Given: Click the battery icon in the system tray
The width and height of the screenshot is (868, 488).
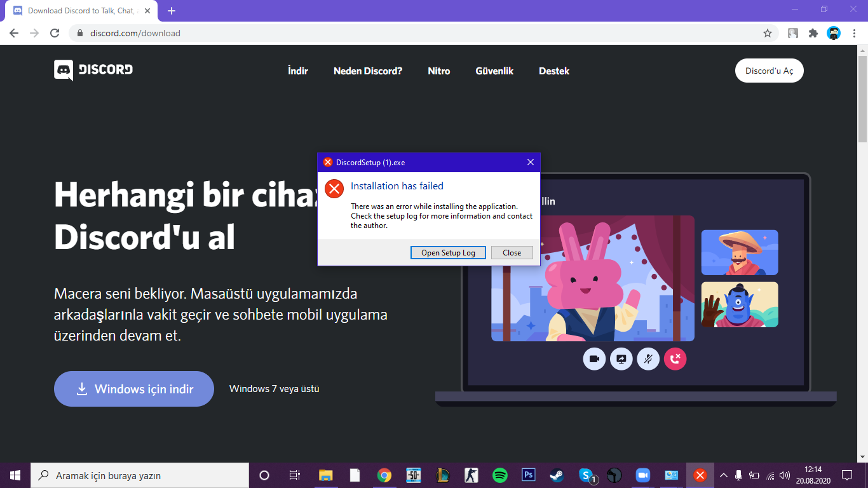Looking at the screenshot, I should tap(754, 475).
